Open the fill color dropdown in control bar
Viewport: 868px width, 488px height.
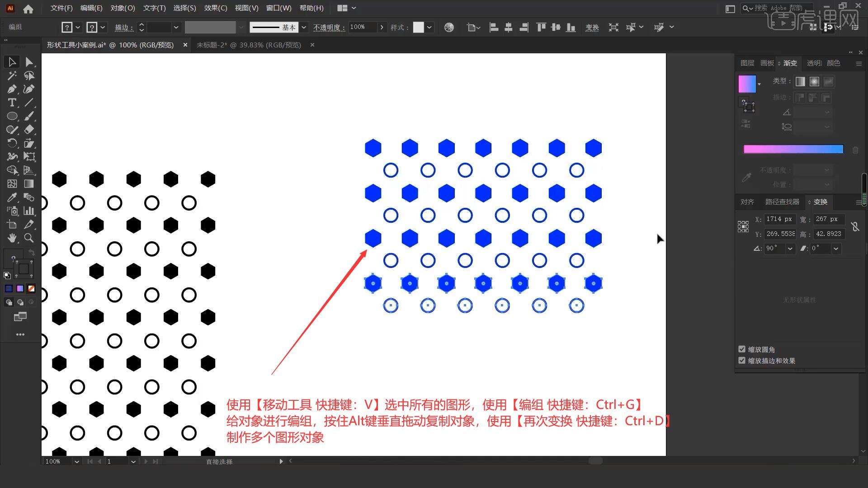point(78,28)
